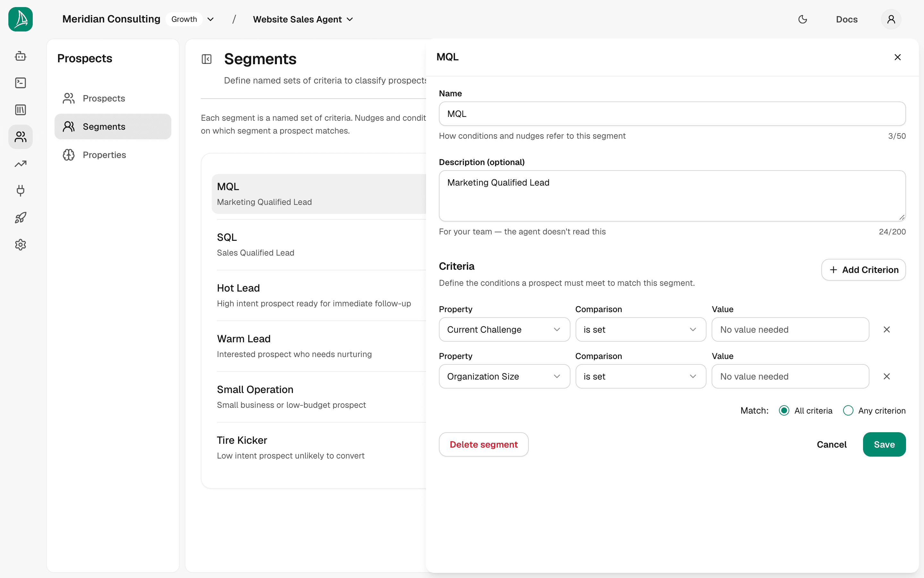Viewport: 924px width, 578px height.
Task: Go to Segments in the side menu
Action: [113, 127]
